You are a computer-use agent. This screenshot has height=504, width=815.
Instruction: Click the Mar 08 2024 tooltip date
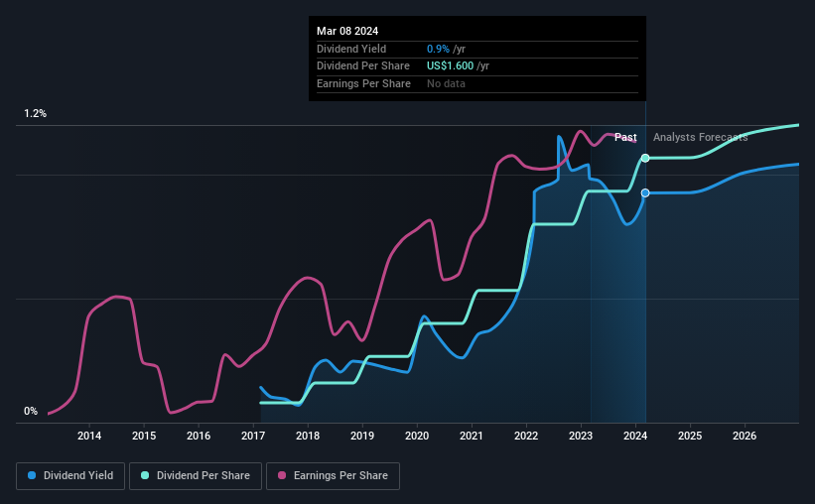[x=347, y=31]
